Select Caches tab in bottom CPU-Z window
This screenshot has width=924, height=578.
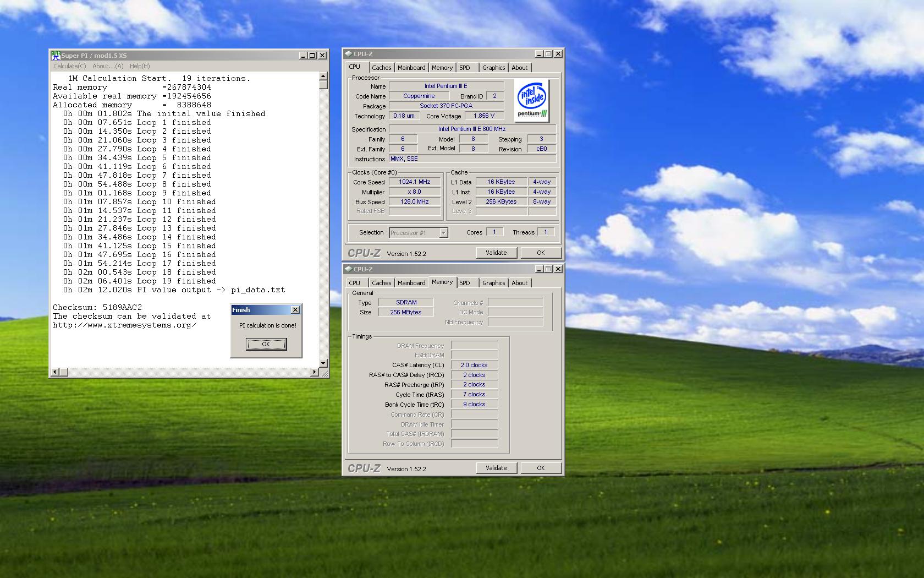(x=381, y=283)
